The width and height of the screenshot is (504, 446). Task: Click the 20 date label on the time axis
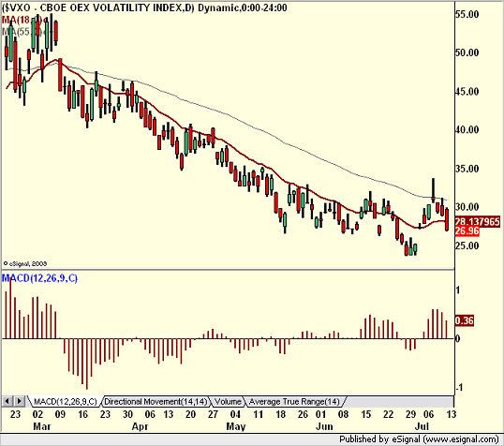(x=190, y=414)
